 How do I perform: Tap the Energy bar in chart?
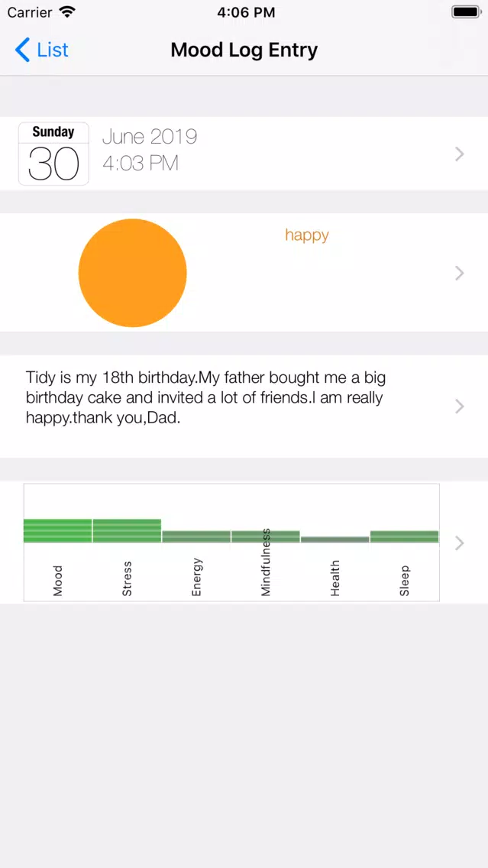pos(196,536)
